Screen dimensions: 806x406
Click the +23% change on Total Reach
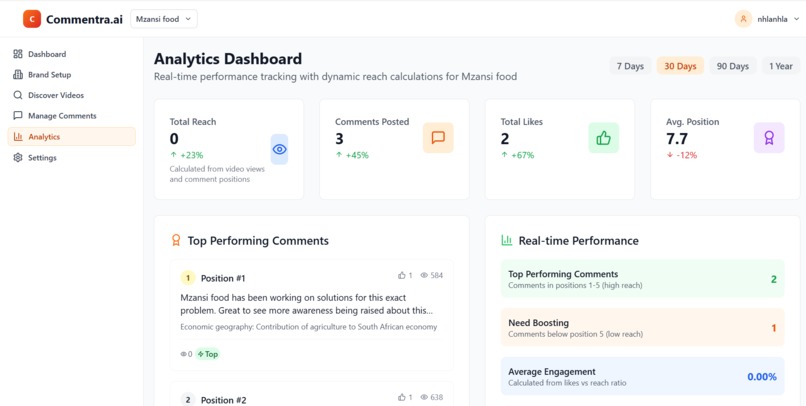point(187,155)
